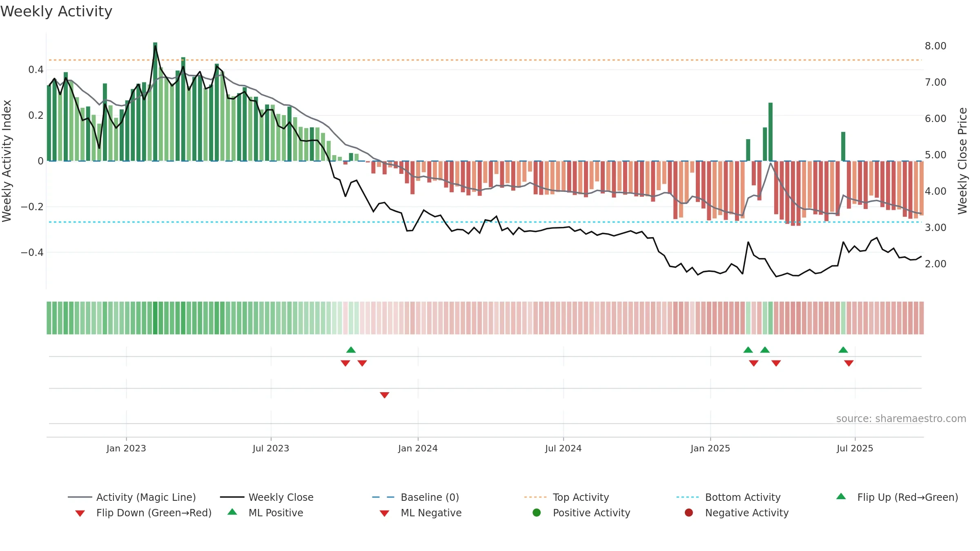Click the Jul 2023 axis label

tap(271, 449)
